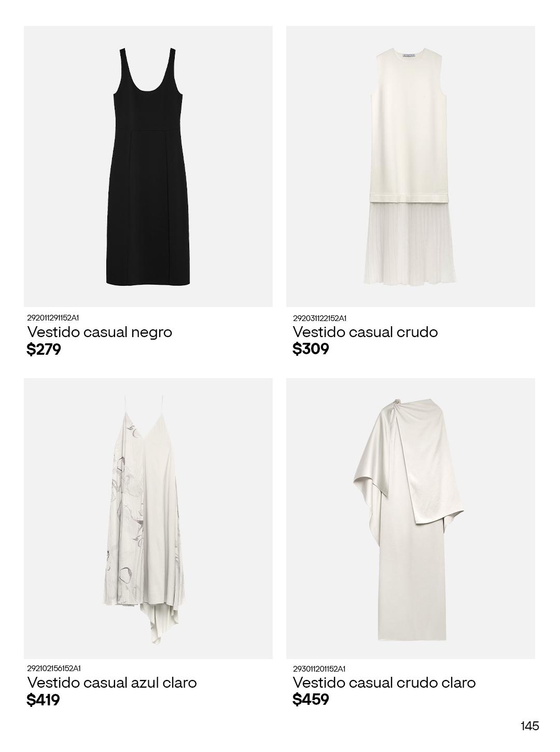Click the Vestido casual crudo claro title
Screen dimensions: 560x752
[x=384, y=683]
